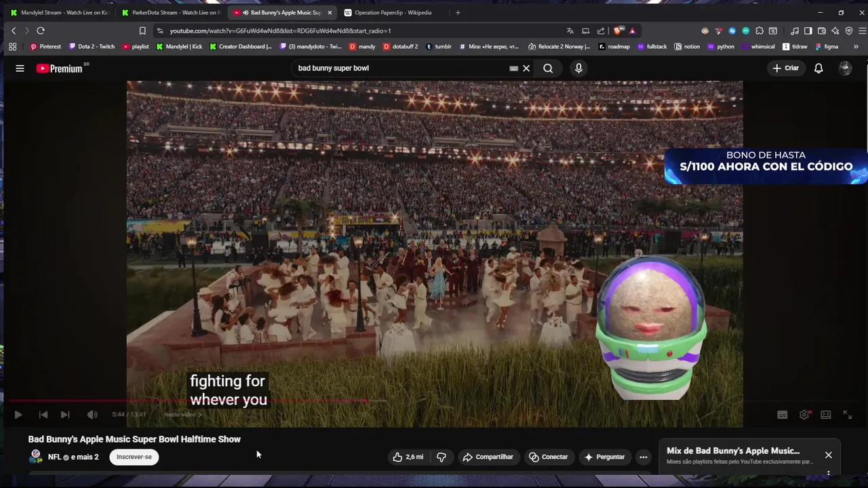This screenshot has width=868, height=488.
Task: Open roadmap bookmark
Action: tap(614, 47)
